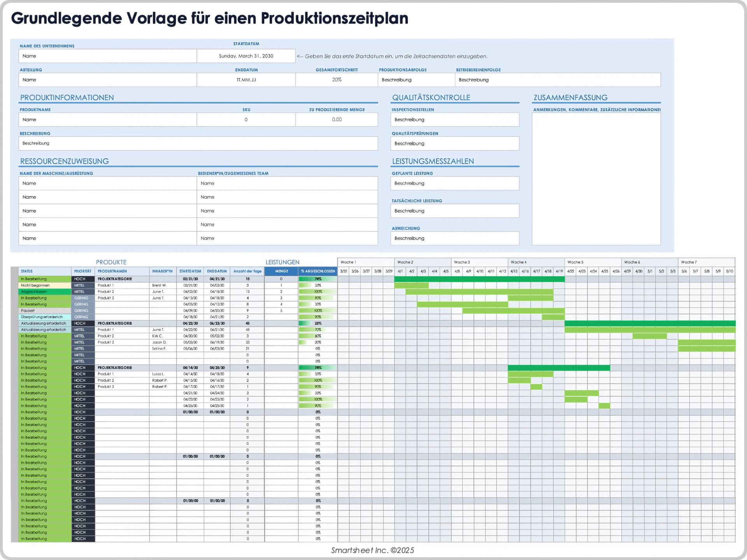
Task: Open the STATUS column header
Action: 44,271
